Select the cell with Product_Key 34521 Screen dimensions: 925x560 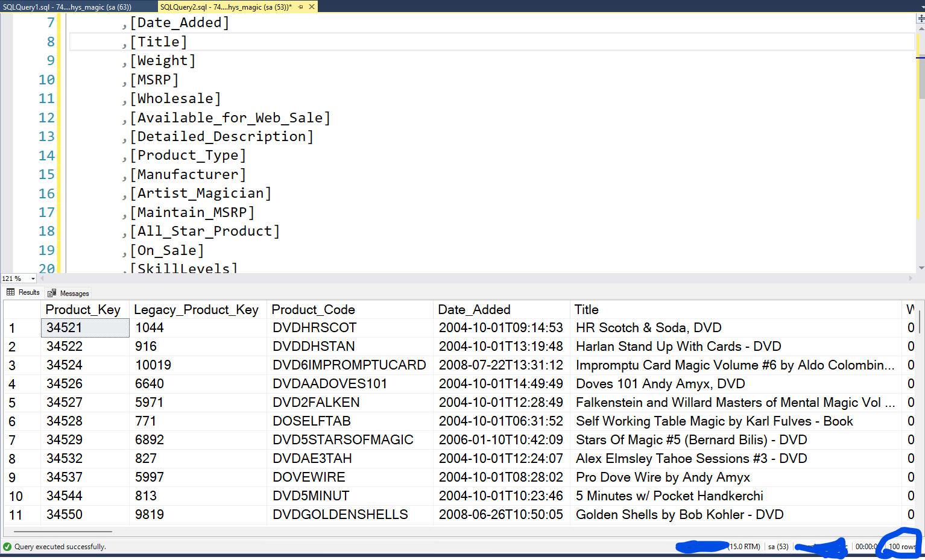pos(85,327)
